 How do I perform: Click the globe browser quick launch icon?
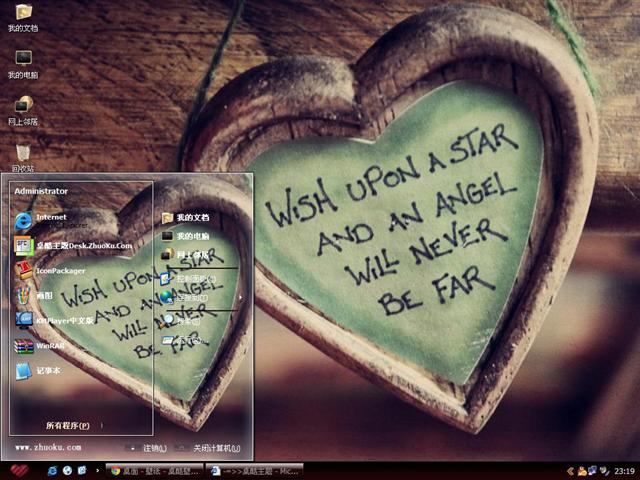tap(67, 471)
